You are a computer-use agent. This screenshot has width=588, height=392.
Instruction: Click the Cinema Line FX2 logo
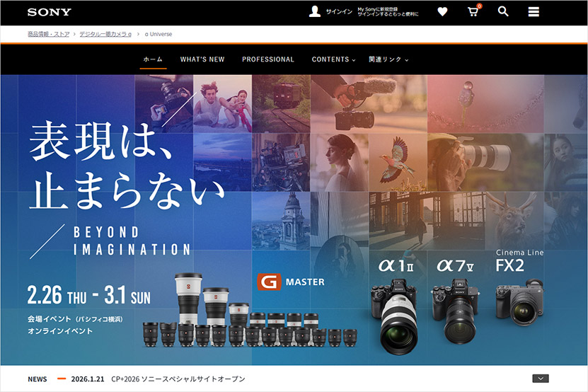click(519, 260)
